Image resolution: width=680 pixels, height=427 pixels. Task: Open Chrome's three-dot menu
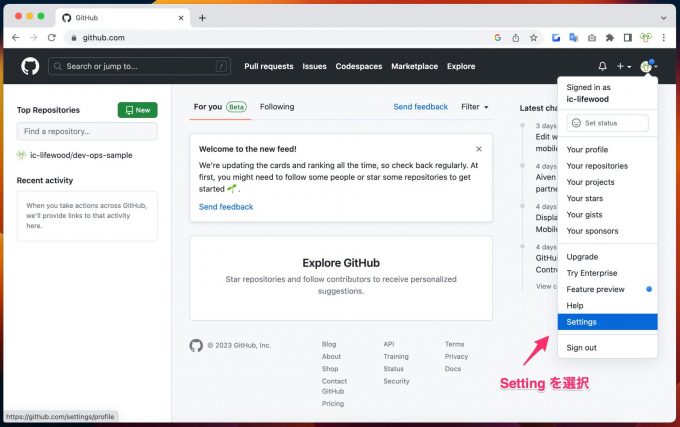(x=663, y=37)
